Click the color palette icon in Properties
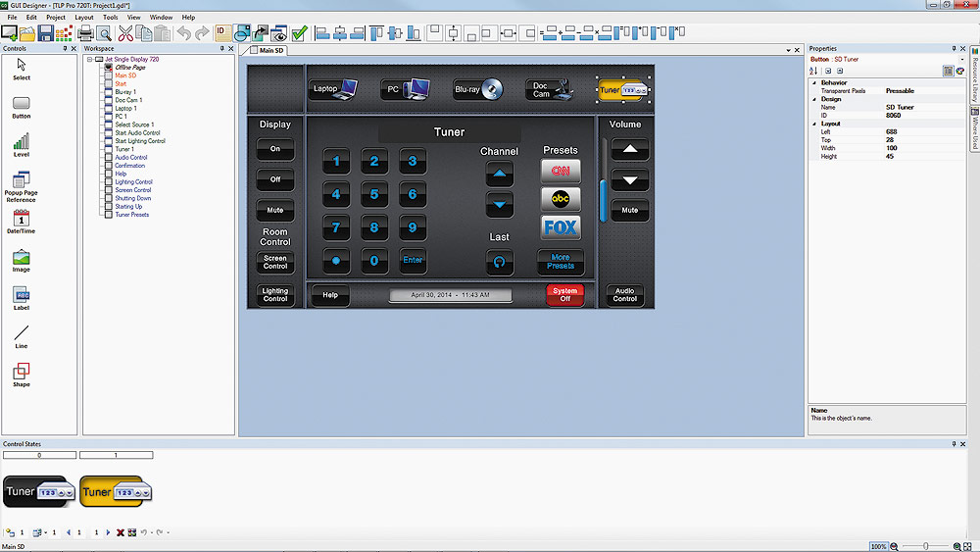 pos(960,71)
